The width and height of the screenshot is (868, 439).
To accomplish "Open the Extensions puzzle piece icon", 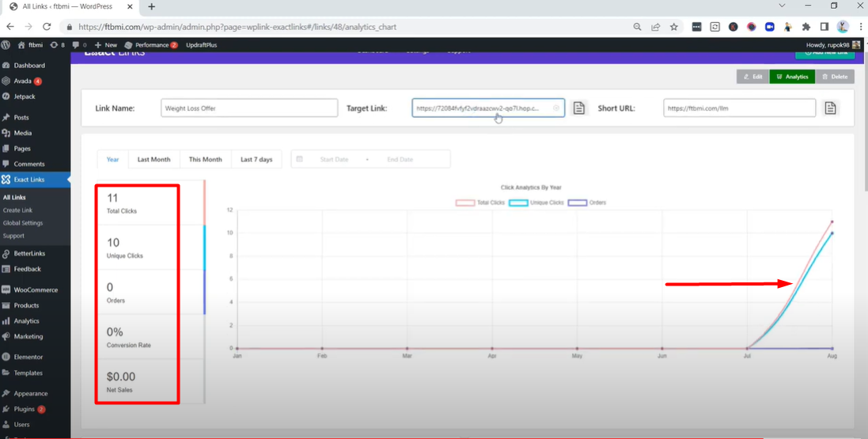I will [806, 27].
